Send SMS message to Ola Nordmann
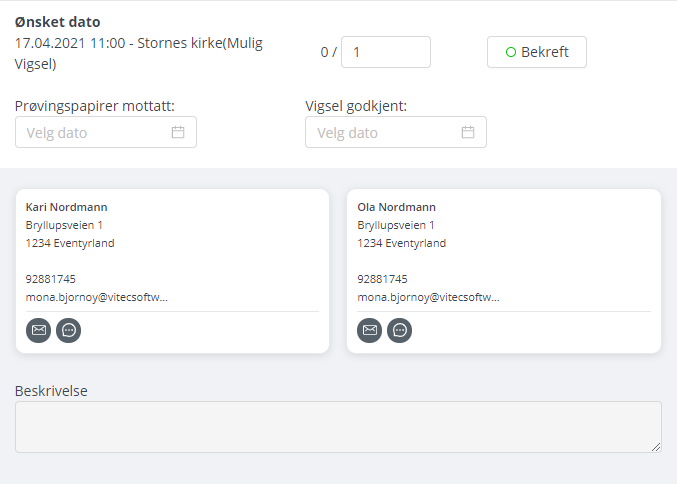The image size is (677, 484). tap(400, 330)
